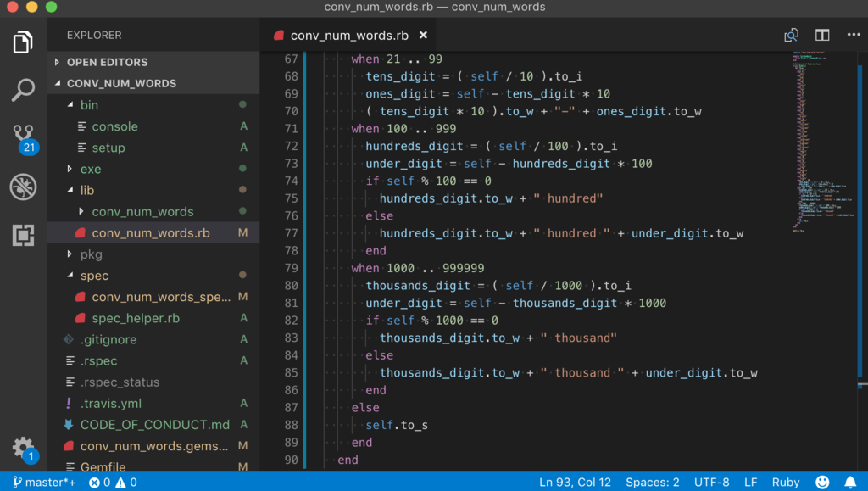
Task: Click the 'when 100 .. 999' code line
Action: point(403,128)
